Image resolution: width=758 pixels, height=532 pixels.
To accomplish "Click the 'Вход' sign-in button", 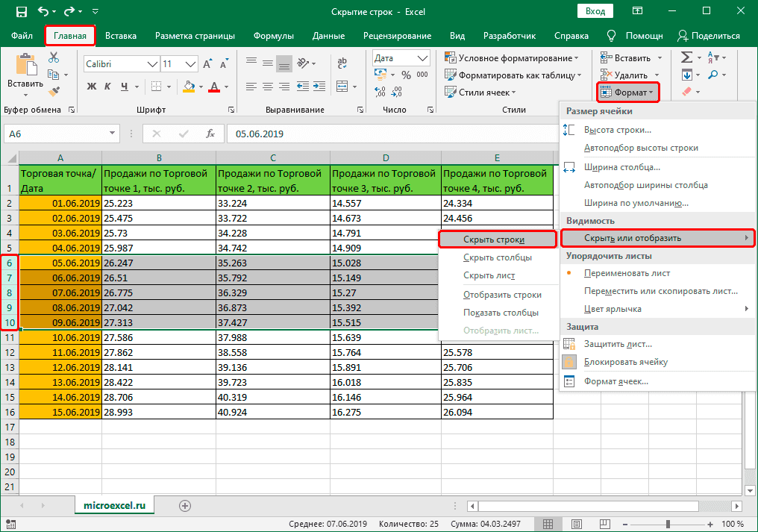I will point(595,12).
